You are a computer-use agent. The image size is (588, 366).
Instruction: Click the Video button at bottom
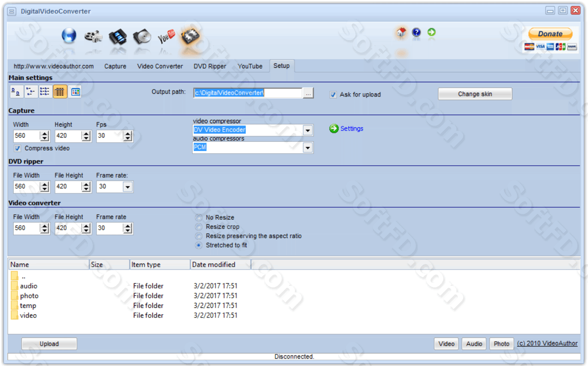pyautogui.click(x=446, y=344)
